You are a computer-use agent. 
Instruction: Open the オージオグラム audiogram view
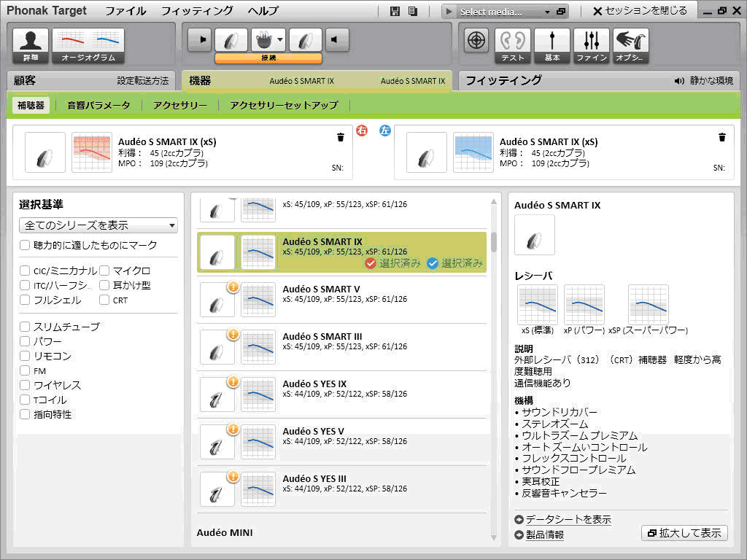click(88, 45)
